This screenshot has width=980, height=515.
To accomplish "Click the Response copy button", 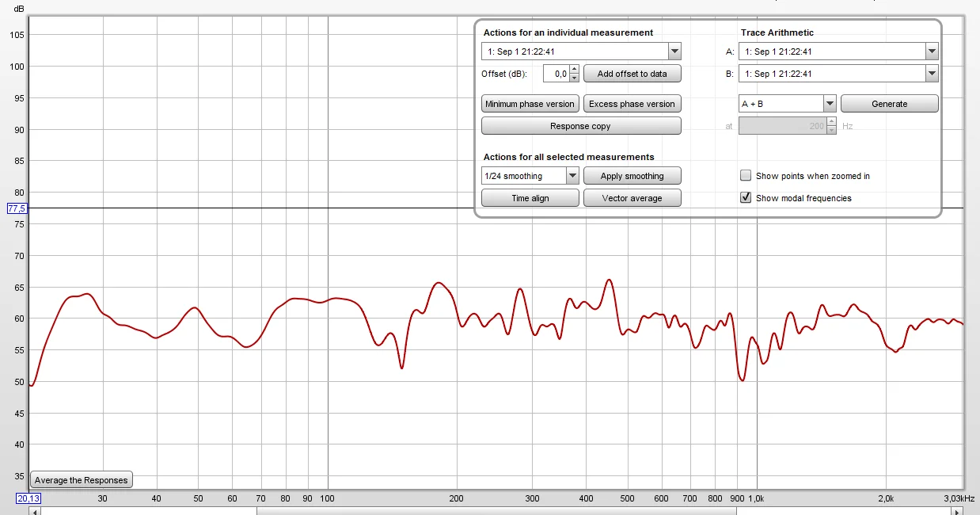I will click(x=581, y=126).
